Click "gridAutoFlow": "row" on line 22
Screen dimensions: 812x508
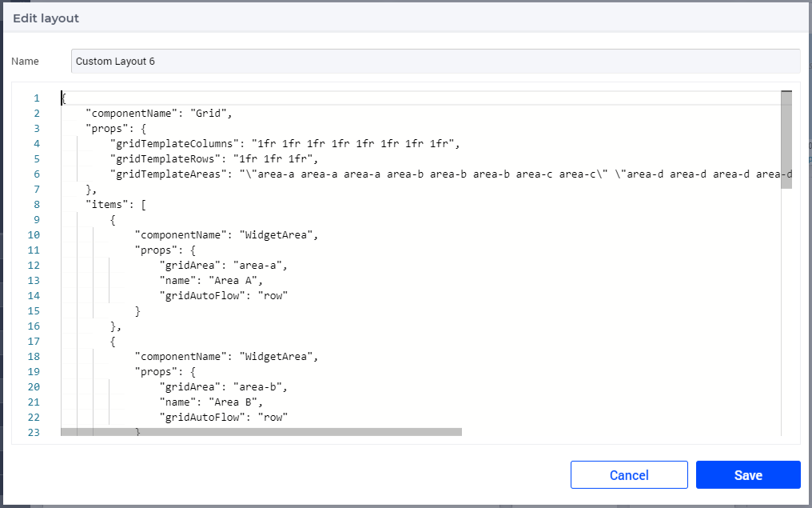point(224,417)
